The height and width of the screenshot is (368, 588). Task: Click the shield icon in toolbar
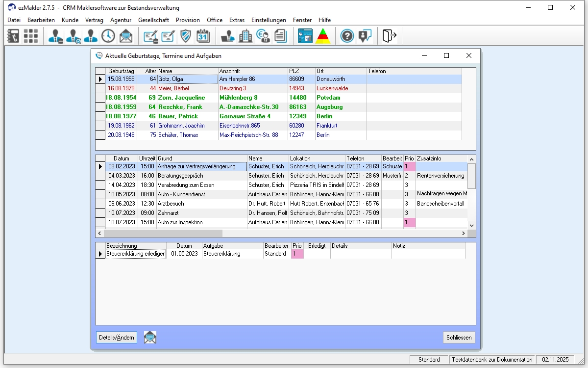tap(186, 36)
